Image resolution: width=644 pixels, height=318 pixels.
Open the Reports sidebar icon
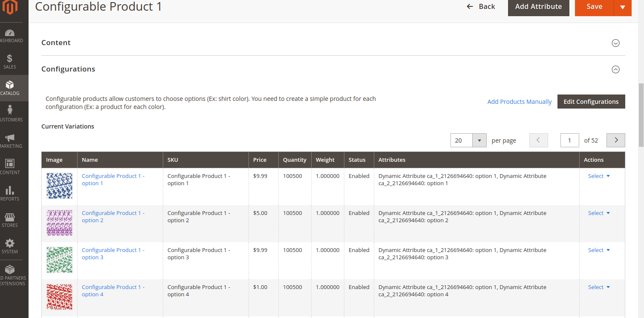coord(10,192)
